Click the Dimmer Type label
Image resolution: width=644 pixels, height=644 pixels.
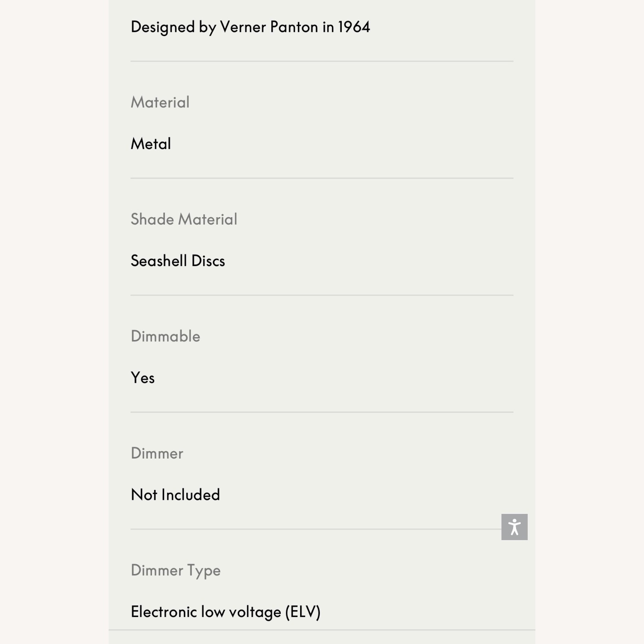176,571
